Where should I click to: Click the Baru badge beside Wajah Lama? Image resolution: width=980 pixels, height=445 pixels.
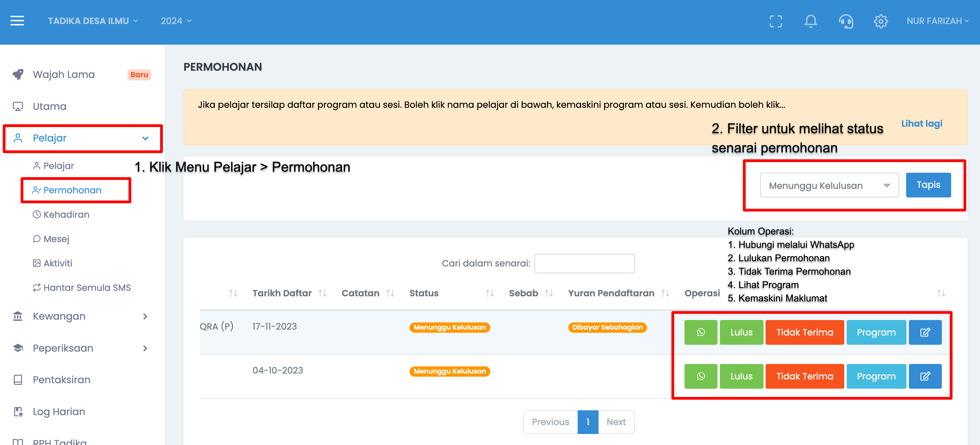point(139,75)
